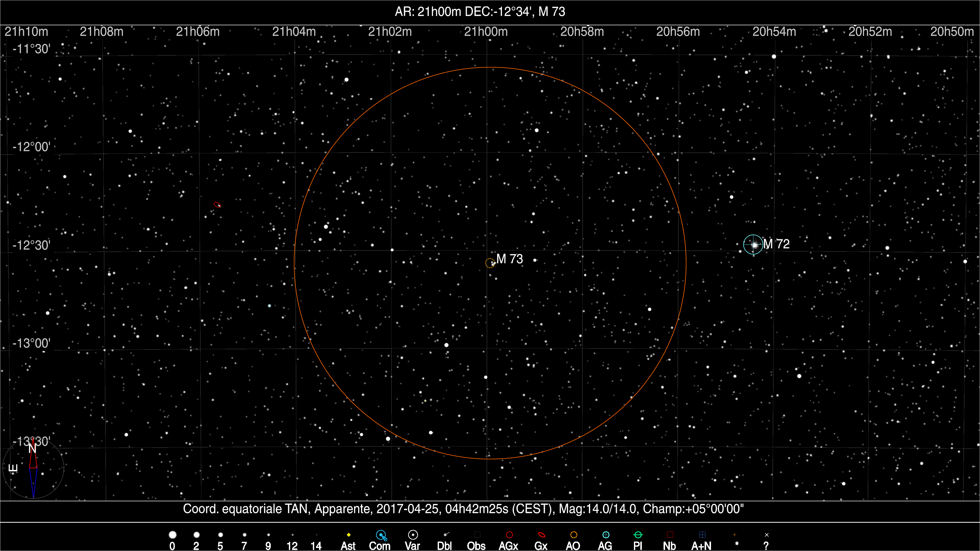Click the nebula (Nb) red square legend icon
This screenshot has width=980, height=551.
point(670,535)
